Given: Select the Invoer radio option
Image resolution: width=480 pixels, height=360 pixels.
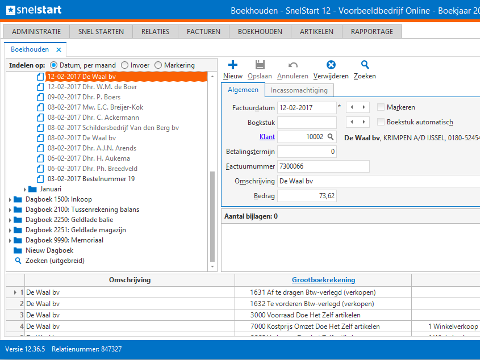Looking at the screenshot, I should coord(124,65).
